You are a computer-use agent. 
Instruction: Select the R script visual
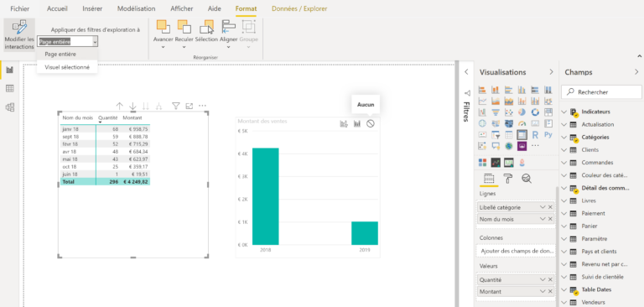pyautogui.click(x=535, y=134)
